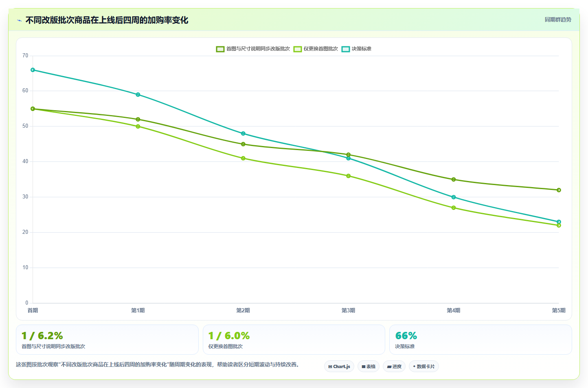588x388 pixels.
Task: Click the light green 仅更换首图 point at 第1期
Action: pos(138,126)
